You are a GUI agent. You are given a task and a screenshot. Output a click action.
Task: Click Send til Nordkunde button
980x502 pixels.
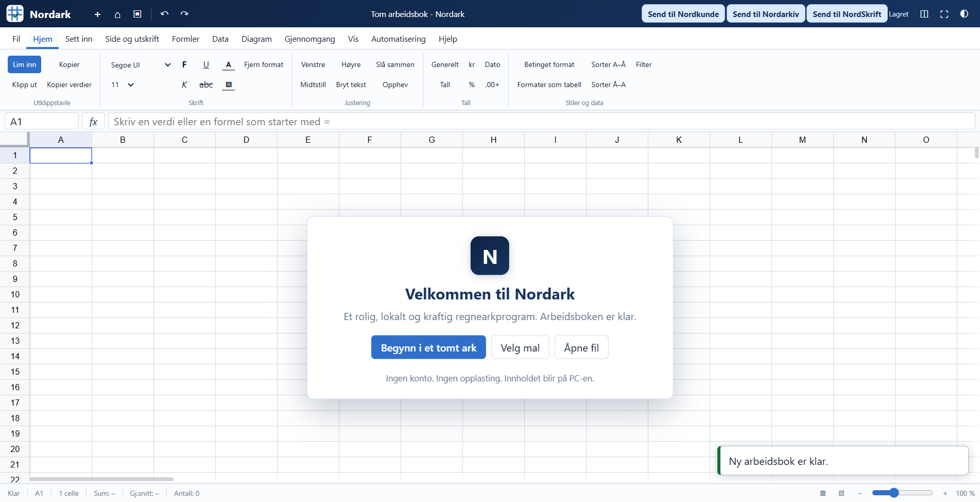683,14
